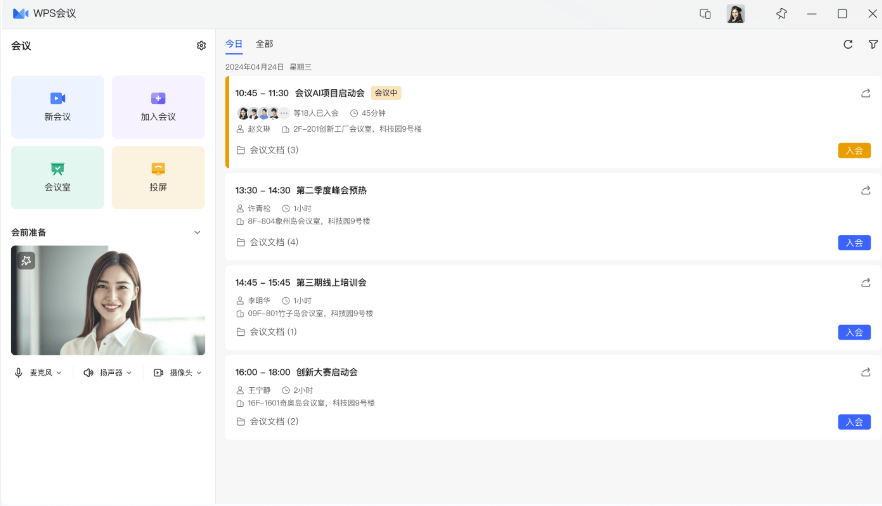Switch to the 今日 tab

[x=234, y=44]
